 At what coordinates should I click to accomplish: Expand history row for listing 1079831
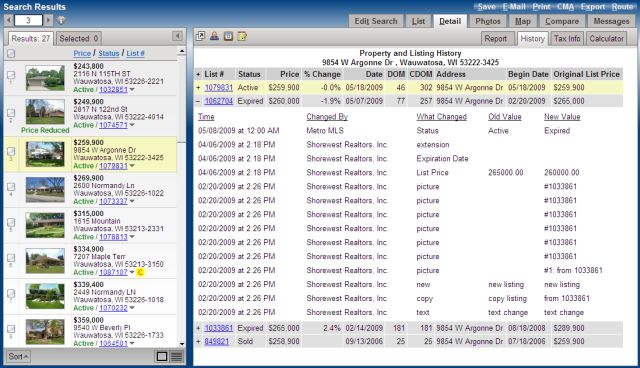pos(198,87)
